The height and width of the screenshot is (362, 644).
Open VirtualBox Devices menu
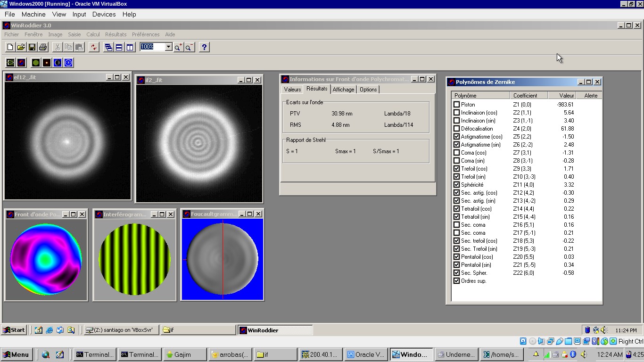[104, 14]
